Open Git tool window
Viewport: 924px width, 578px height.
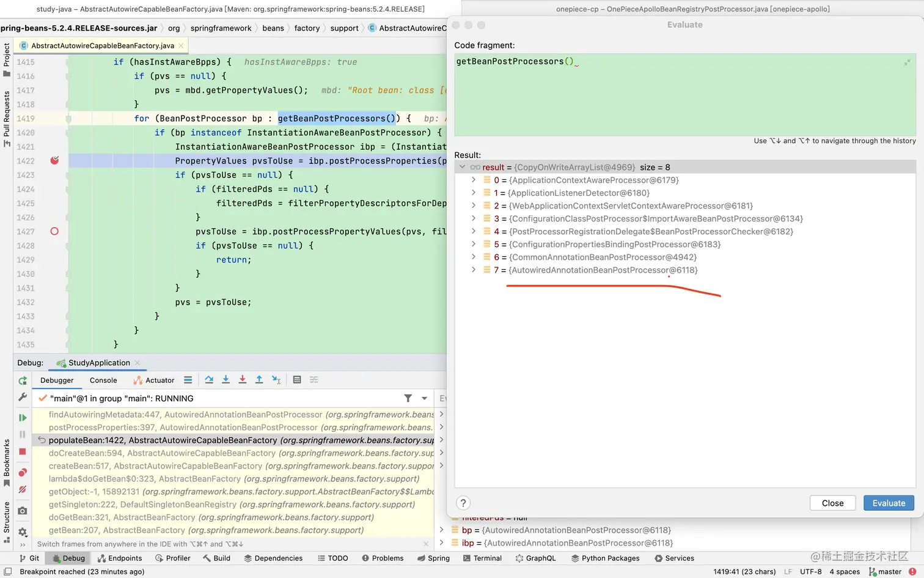pyautogui.click(x=29, y=558)
